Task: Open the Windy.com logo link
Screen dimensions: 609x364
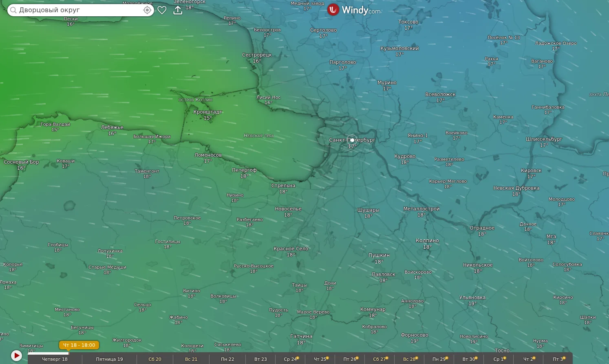Action: point(354,10)
